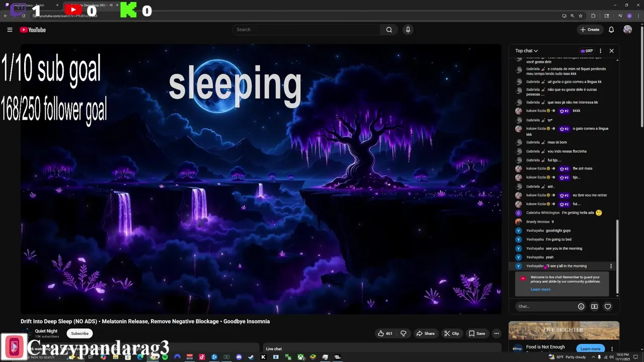Click the browser profile avatar
This screenshot has width=644, height=362.
pos(629,16)
